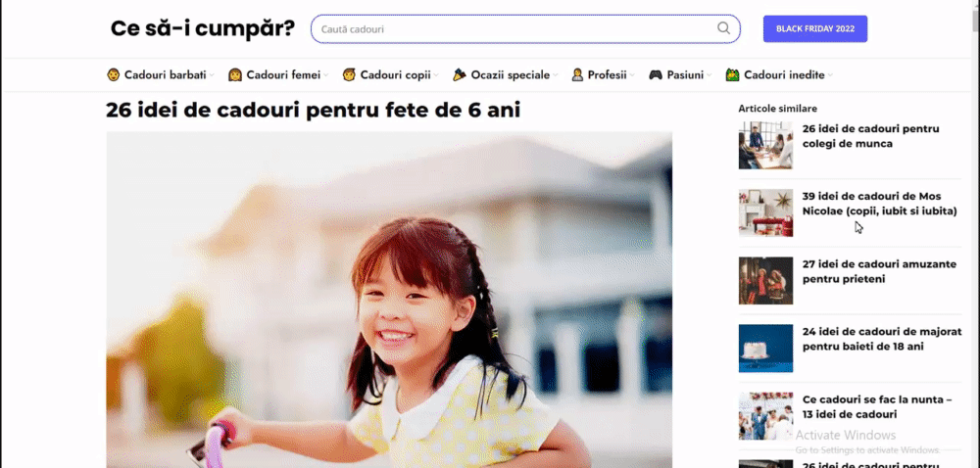The width and height of the screenshot is (980, 468).
Task: Open the 39 idei de cadouri de Mos Nicolae link
Action: click(879, 204)
